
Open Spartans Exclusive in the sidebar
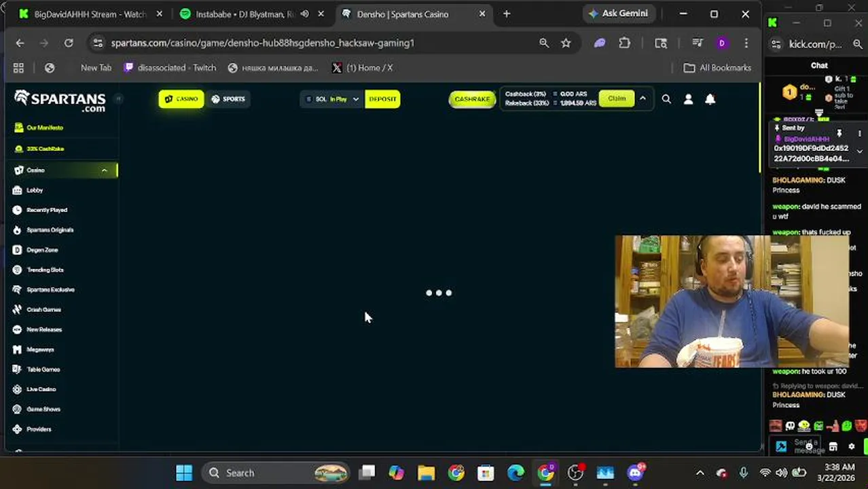pos(50,289)
